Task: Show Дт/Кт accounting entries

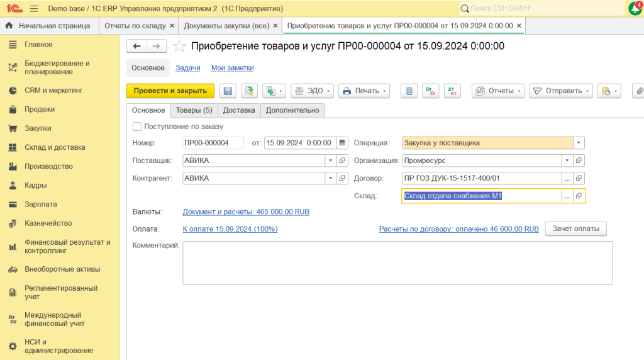Action: tap(452, 91)
